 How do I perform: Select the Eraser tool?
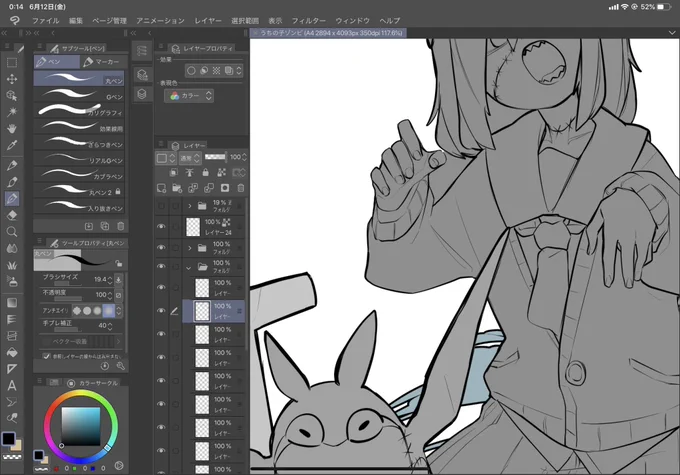click(12, 215)
